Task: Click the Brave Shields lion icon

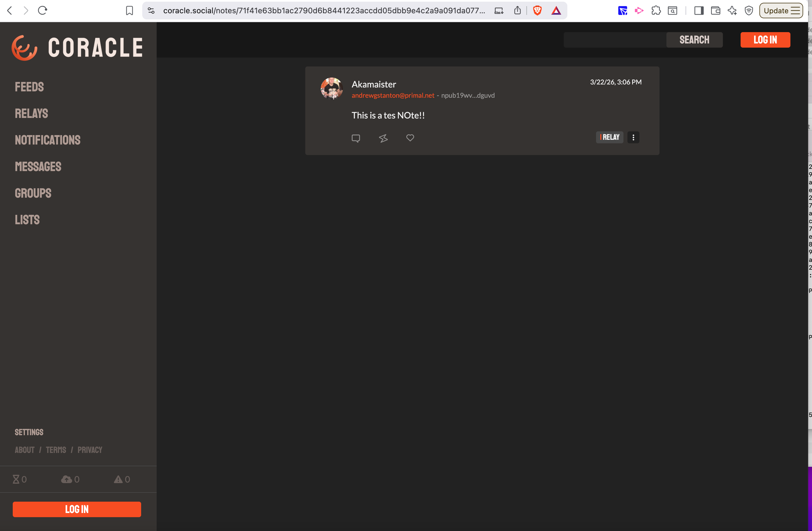Action: [x=537, y=11]
